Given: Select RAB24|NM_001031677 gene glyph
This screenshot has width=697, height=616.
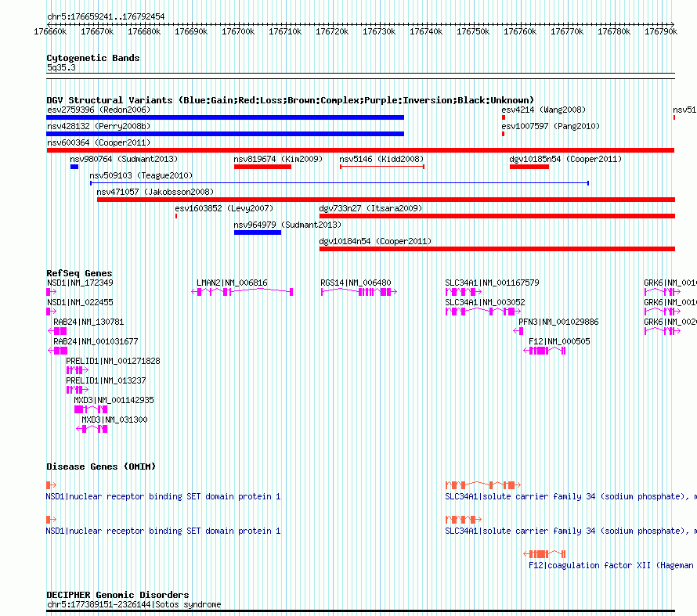Looking at the screenshot, I should [x=57, y=351].
